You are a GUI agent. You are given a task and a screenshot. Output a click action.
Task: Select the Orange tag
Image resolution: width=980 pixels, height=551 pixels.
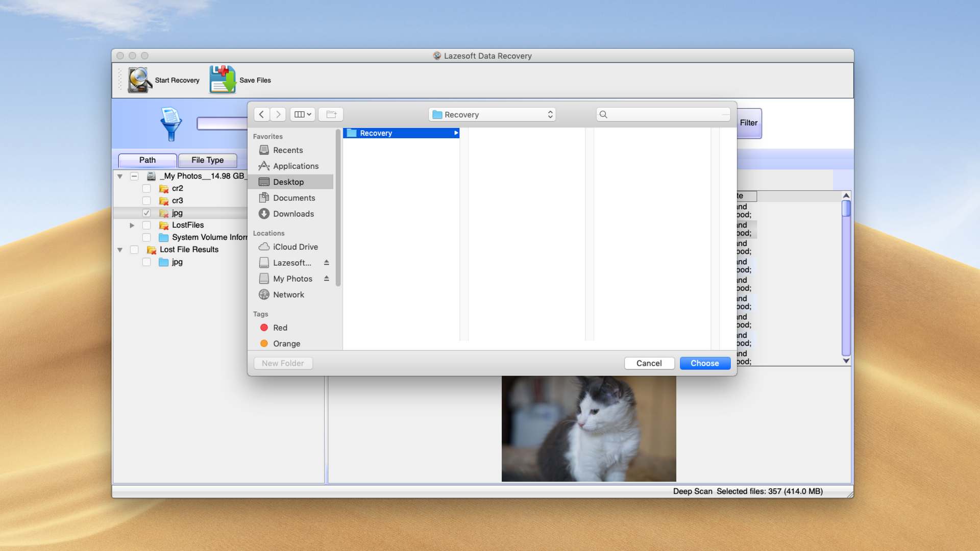286,343
